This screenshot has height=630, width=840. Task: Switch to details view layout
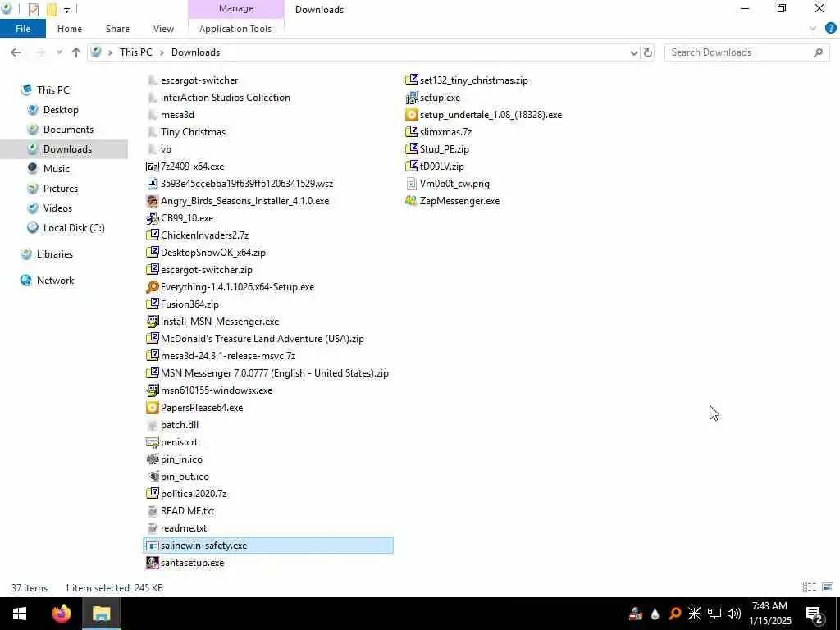pyautogui.click(x=810, y=587)
